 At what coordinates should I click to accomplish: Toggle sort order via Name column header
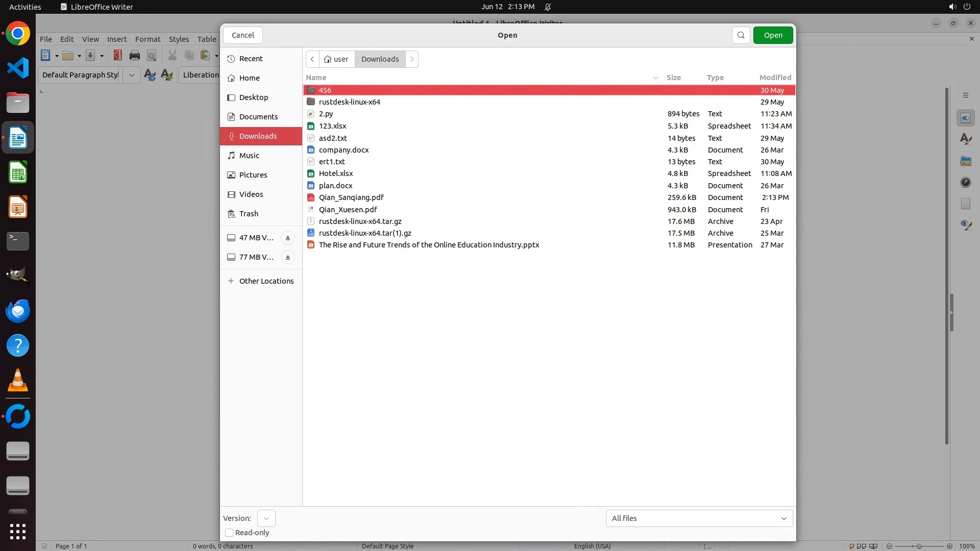(316, 78)
